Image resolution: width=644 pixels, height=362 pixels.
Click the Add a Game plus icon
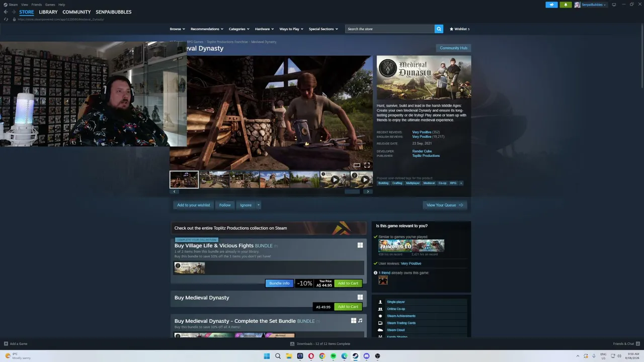(x=6, y=344)
